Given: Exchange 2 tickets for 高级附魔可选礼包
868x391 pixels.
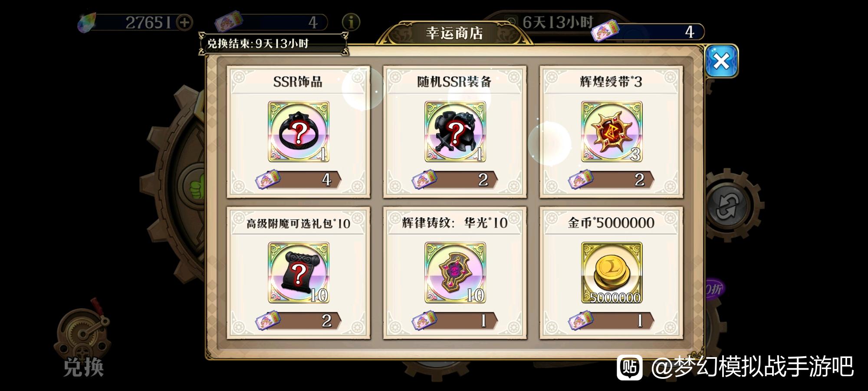Looking at the screenshot, I should click(x=299, y=321).
